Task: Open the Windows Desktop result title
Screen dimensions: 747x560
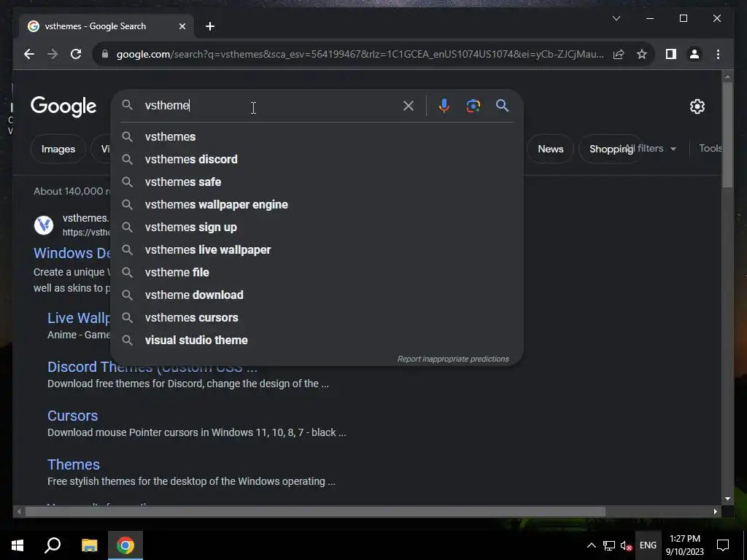Action: pyautogui.click(x=72, y=253)
